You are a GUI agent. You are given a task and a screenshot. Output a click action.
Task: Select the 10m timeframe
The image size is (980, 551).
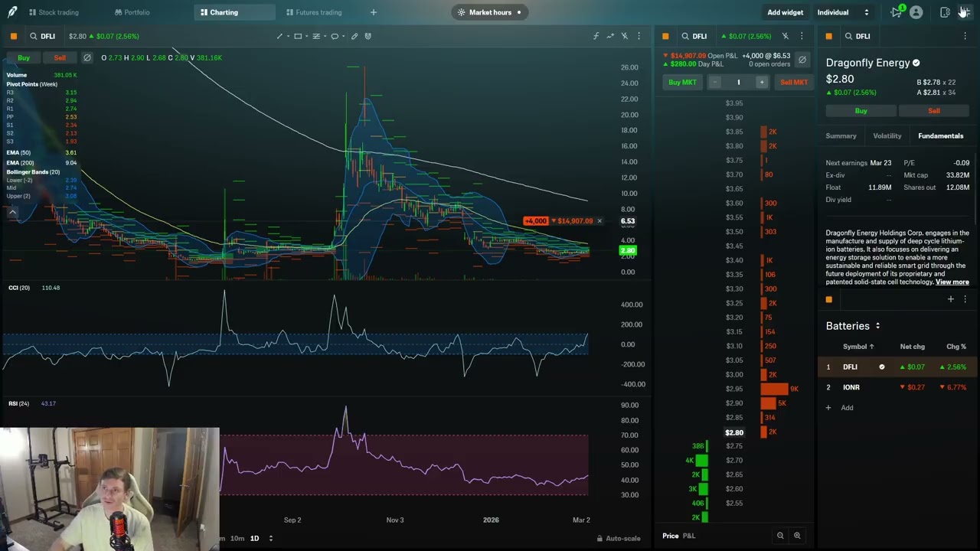point(237,538)
